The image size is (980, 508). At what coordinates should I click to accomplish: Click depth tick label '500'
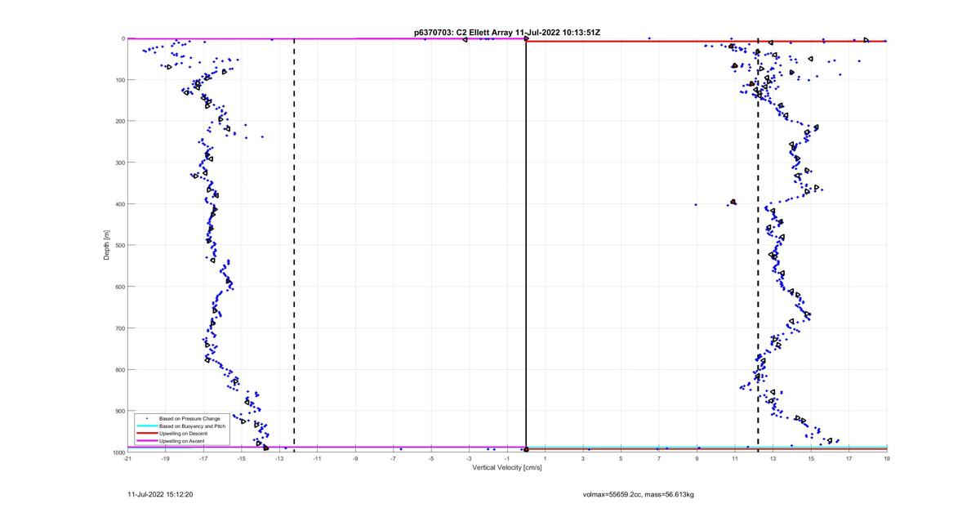[119, 246]
